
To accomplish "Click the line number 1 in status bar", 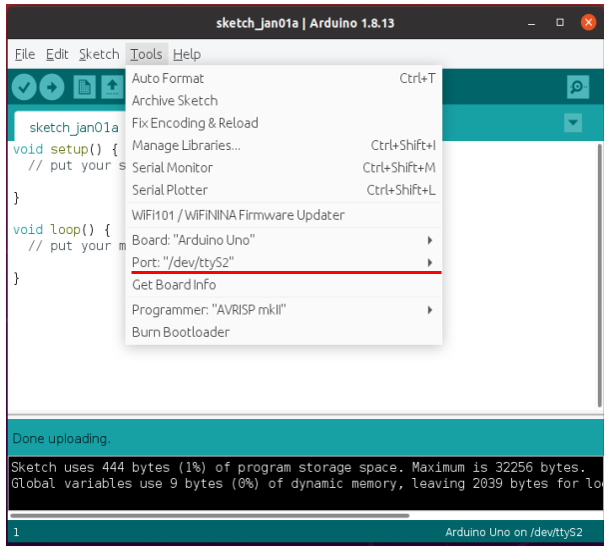I will click(x=16, y=532).
